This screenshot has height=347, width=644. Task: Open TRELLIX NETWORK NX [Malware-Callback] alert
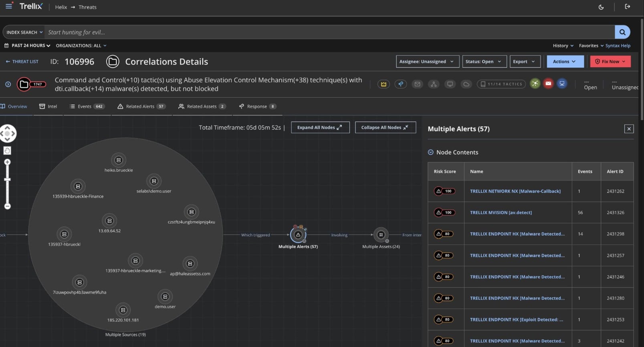pyautogui.click(x=515, y=191)
